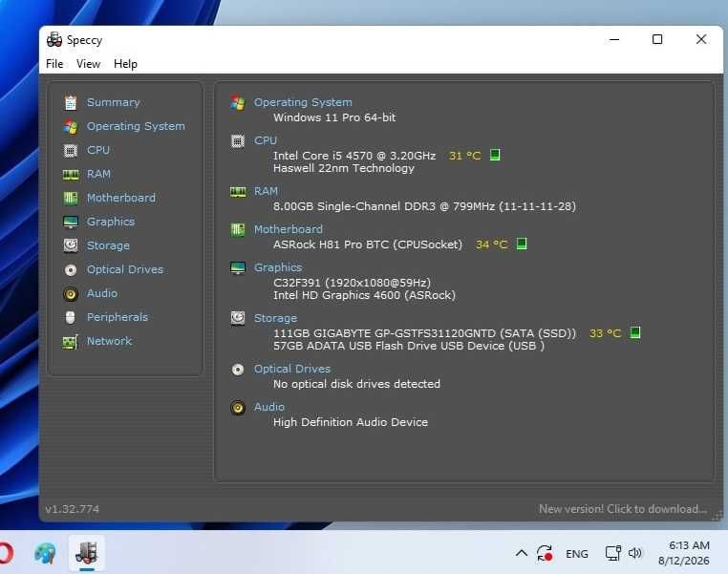The width and height of the screenshot is (728, 574).
Task: Click the green SSD temperature indicator
Action: point(635,332)
